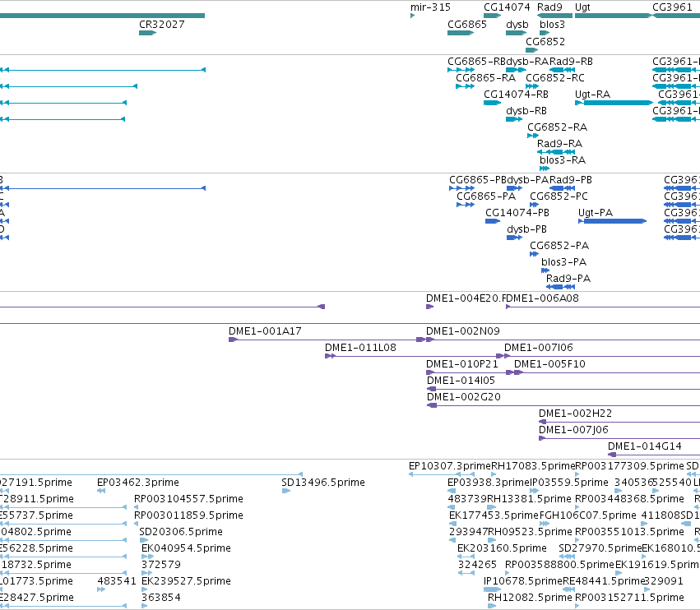The height and width of the screenshot is (610, 700).
Task: Select the DME1-005F10 BAC label
Action: pyautogui.click(x=549, y=364)
